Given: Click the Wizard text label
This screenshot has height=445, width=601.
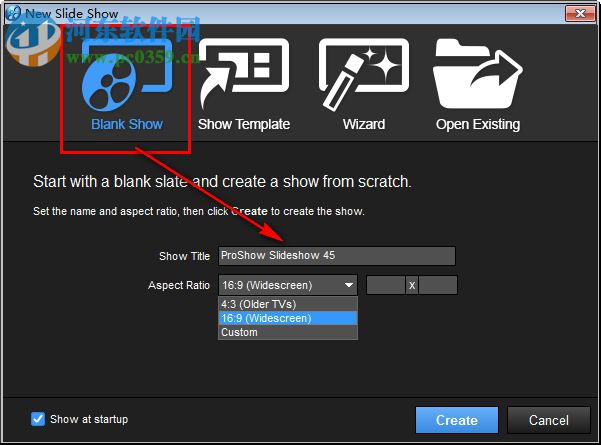Looking at the screenshot, I should click(x=364, y=124).
